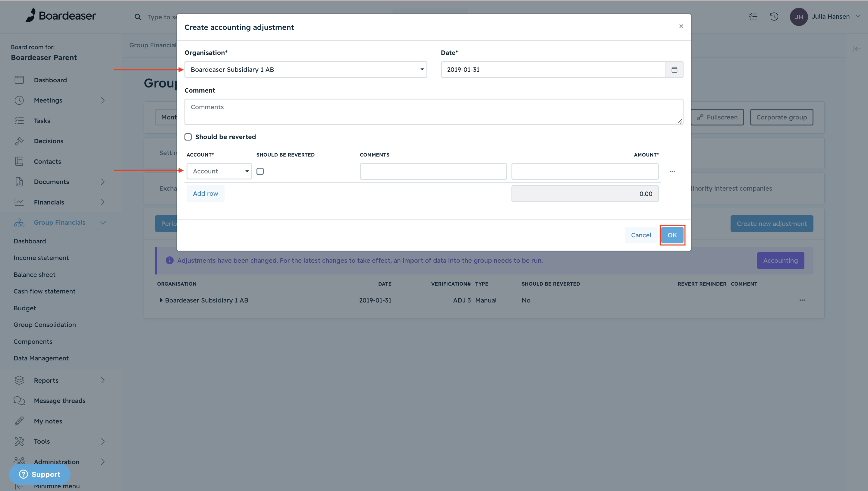Click the Message threads chat icon
The image size is (868, 491).
tap(19, 401)
